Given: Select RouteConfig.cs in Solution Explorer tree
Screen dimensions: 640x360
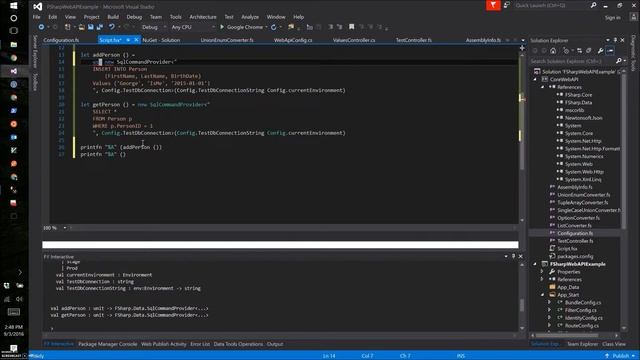Looking at the screenshot, I should [x=582, y=326].
